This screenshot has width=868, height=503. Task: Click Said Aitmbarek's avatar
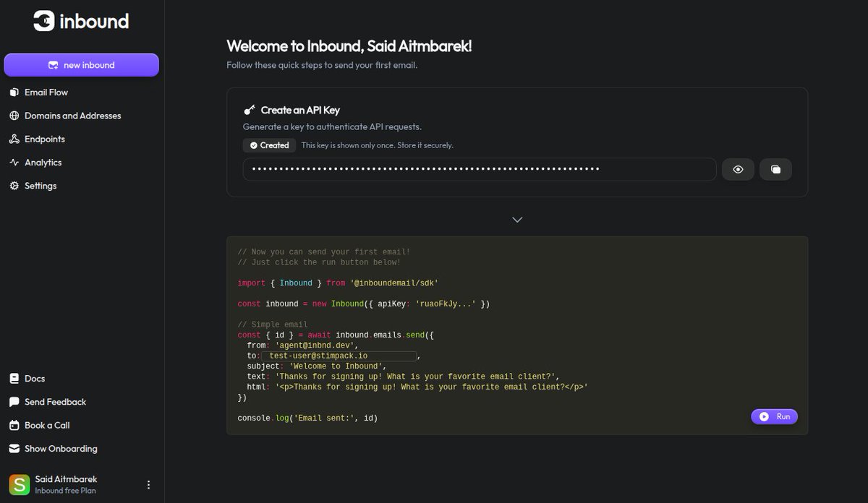(20, 485)
